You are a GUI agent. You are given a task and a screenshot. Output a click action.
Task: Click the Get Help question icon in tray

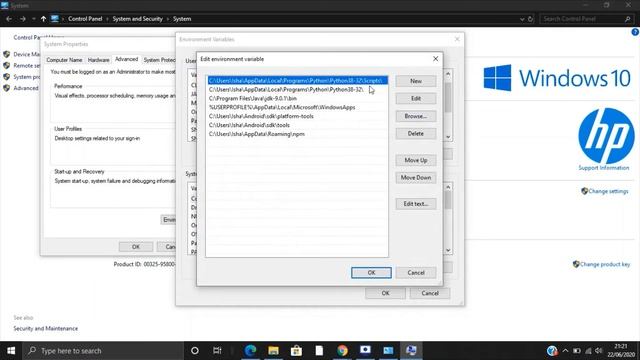(552, 351)
